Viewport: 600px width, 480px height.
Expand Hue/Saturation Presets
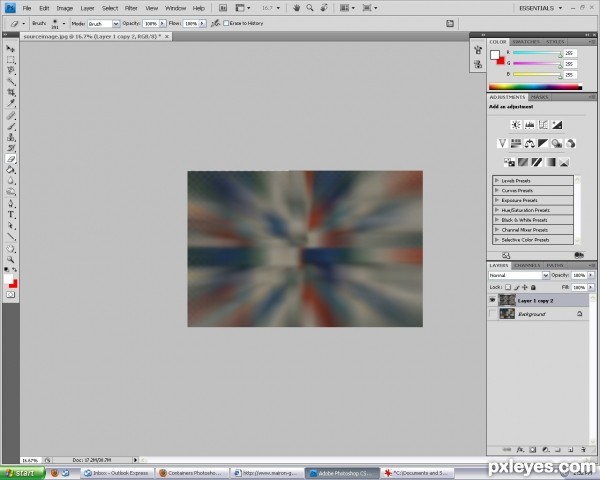(x=497, y=210)
